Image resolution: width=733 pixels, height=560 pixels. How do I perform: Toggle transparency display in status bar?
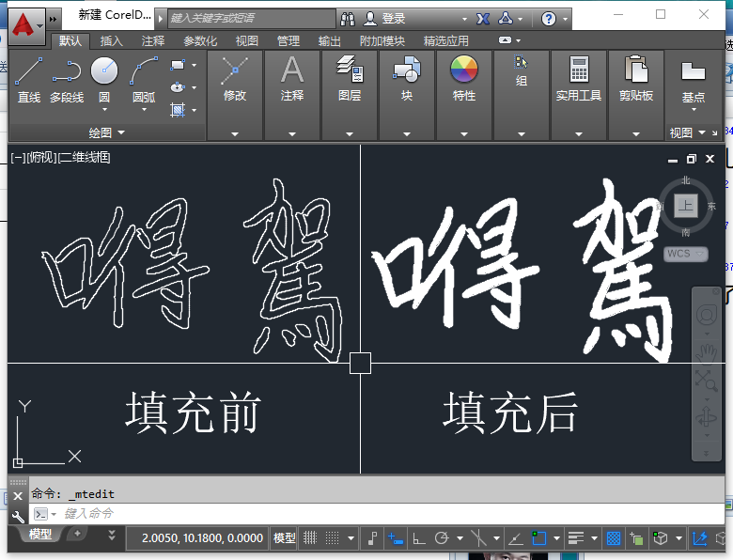pos(614,538)
